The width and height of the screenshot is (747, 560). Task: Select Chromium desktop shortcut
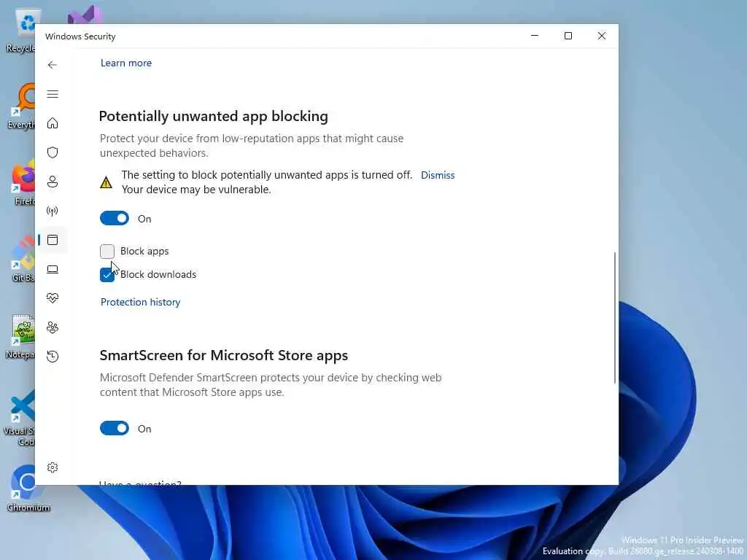[28, 488]
